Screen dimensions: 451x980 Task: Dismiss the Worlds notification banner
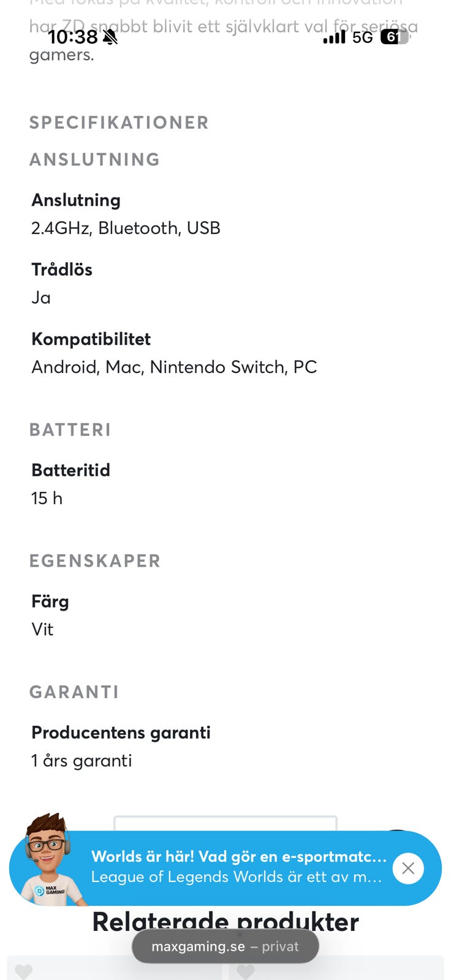tap(408, 868)
